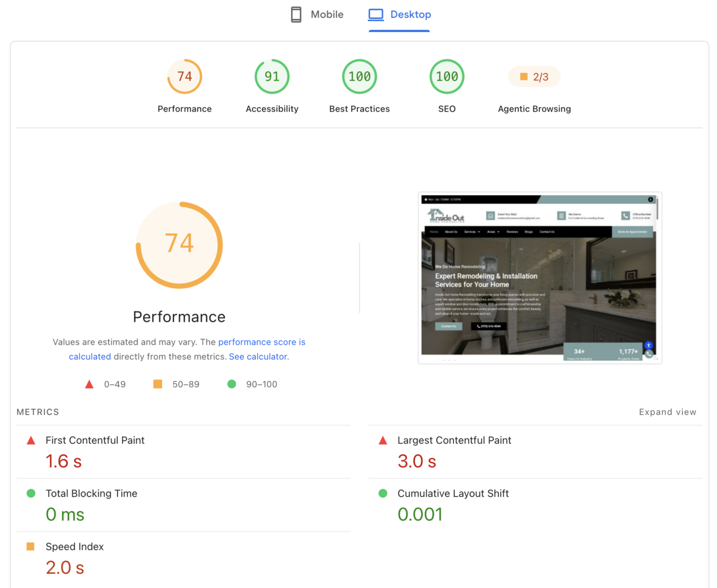
Task: Switch to the Mobile tab
Action: pyautogui.click(x=317, y=15)
